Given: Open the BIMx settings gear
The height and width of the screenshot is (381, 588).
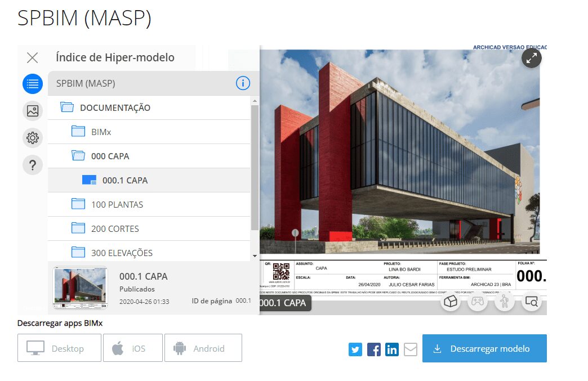Looking at the screenshot, I should pos(32,138).
